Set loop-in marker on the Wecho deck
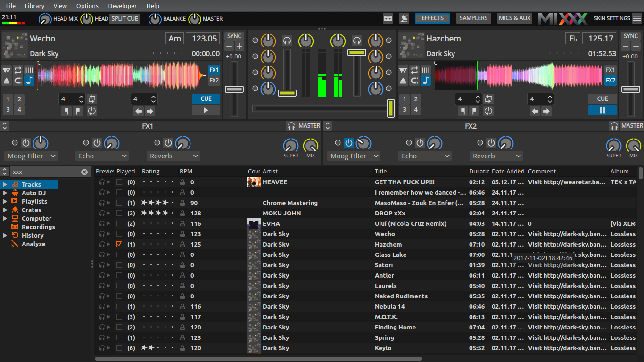The height and width of the screenshot is (362, 644). (66, 111)
